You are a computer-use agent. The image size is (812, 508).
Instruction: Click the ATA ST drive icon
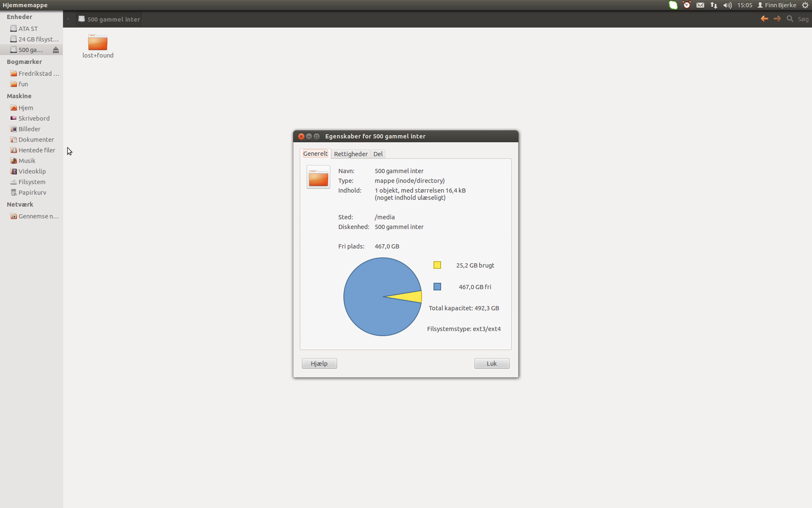tap(14, 28)
